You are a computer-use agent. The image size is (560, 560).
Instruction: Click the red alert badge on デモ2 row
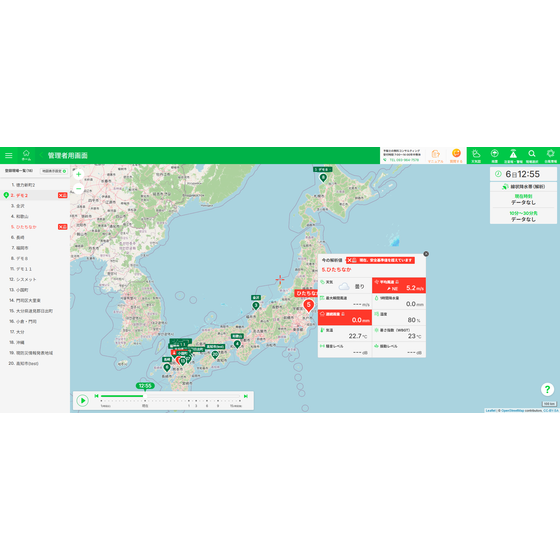(62, 195)
